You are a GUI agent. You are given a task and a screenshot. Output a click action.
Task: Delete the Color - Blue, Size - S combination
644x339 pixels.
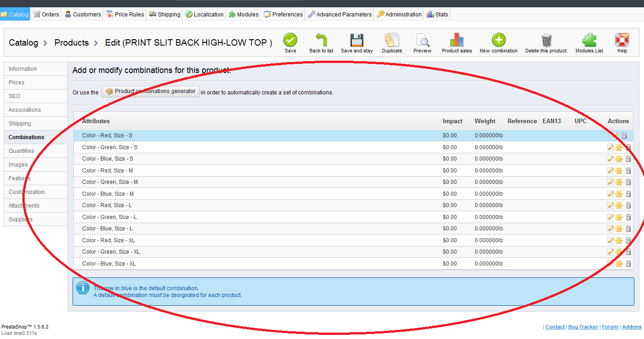(628, 159)
